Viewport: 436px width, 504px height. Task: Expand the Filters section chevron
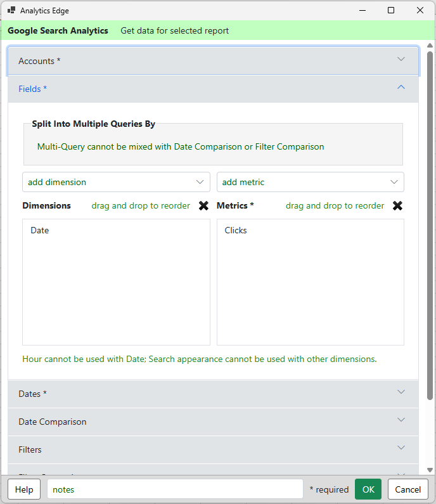tap(401, 448)
